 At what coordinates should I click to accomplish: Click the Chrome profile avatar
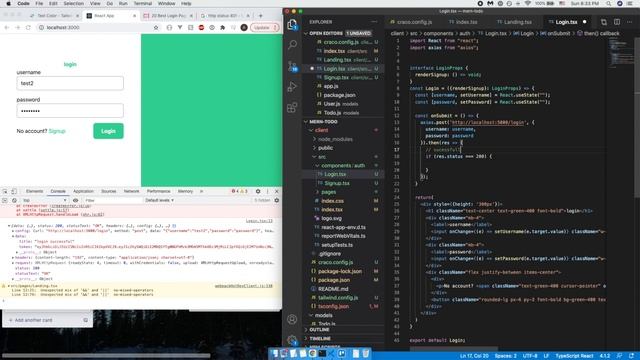244,27
